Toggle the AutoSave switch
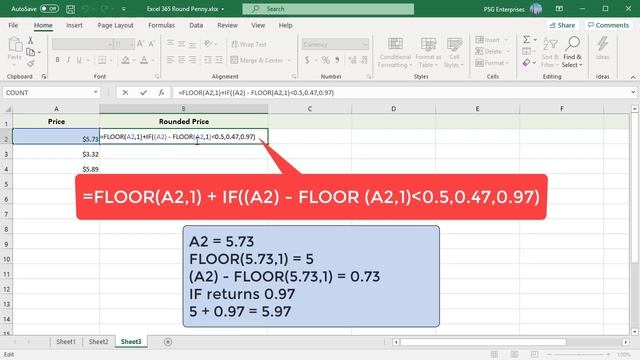Image resolution: width=640 pixels, height=360 pixels. (49, 9)
